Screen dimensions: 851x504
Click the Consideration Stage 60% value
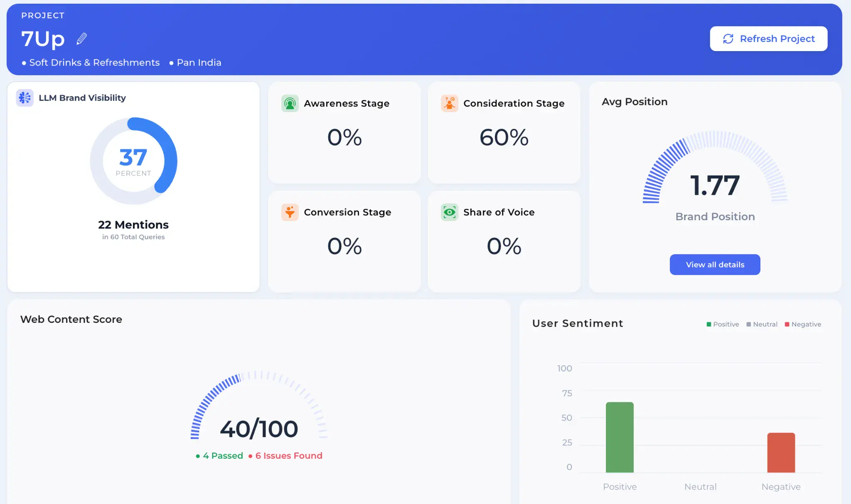tap(504, 137)
